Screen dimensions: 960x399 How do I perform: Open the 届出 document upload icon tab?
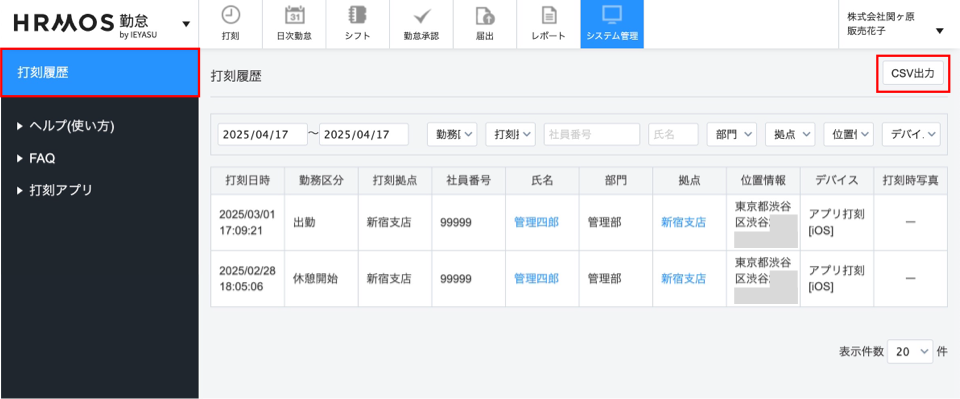pyautogui.click(x=485, y=24)
